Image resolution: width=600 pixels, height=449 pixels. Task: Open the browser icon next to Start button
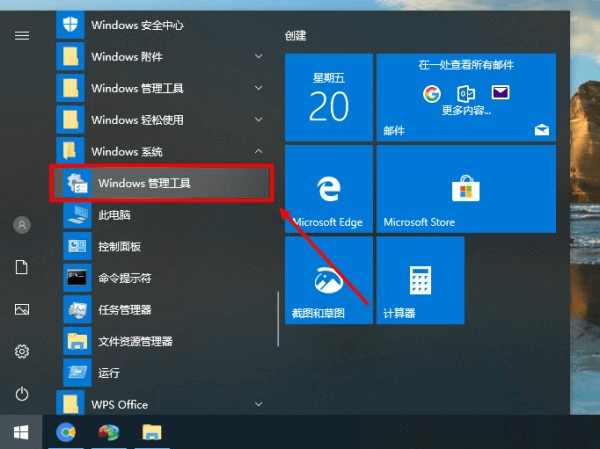pyautogui.click(x=66, y=433)
